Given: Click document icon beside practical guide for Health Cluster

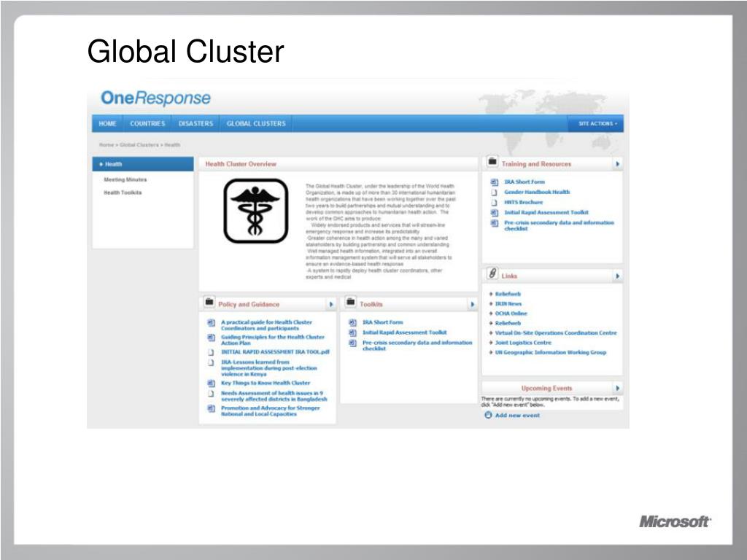Looking at the screenshot, I should 211,323.
